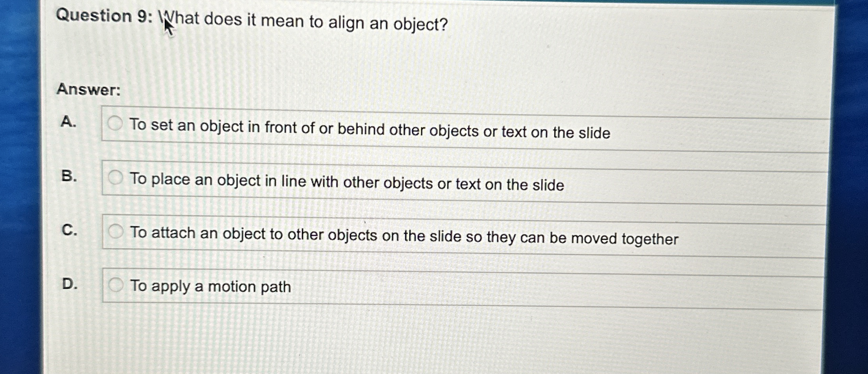Click the letter label 'C.'
Screen dimensions: 868x374
click(x=69, y=231)
